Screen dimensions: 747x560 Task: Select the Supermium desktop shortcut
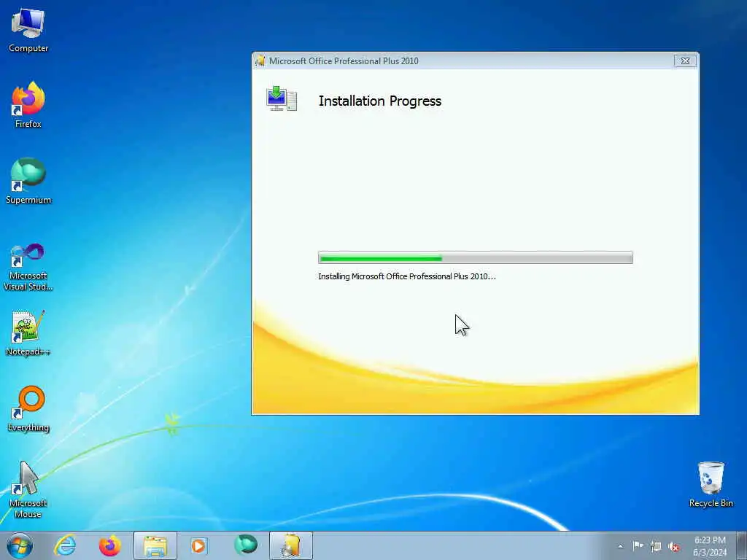pos(28,181)
